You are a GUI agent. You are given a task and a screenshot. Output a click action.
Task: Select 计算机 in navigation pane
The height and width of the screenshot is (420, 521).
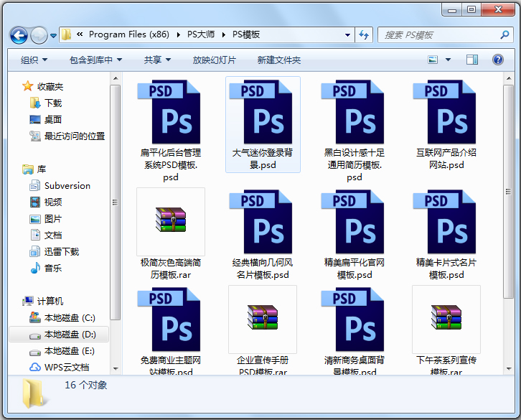(x=43, y=301)
